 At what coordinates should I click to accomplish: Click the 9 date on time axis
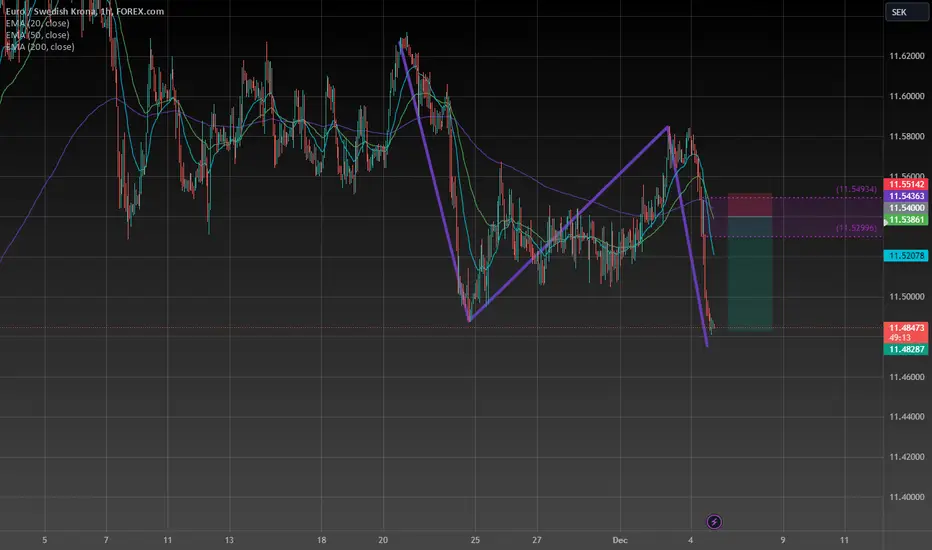pyautogui.click(x=783, y=540)
